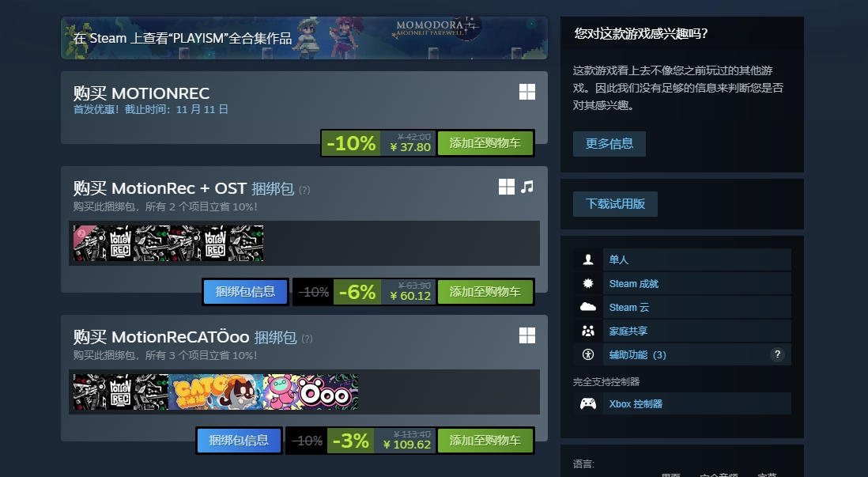
Task: Click the single-player person icon
Action: [588, 259]
